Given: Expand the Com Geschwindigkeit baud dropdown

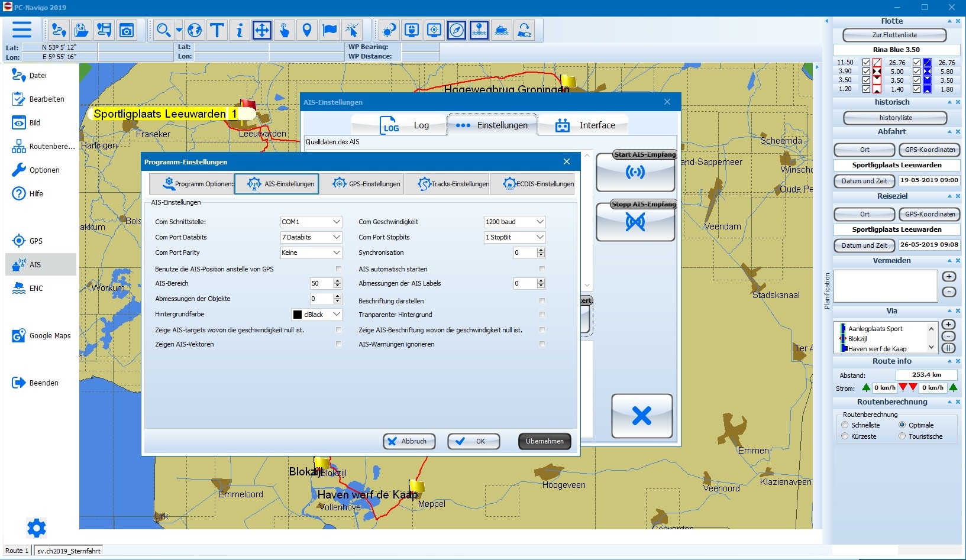Looking at the screenshot, I should (514, 222).
